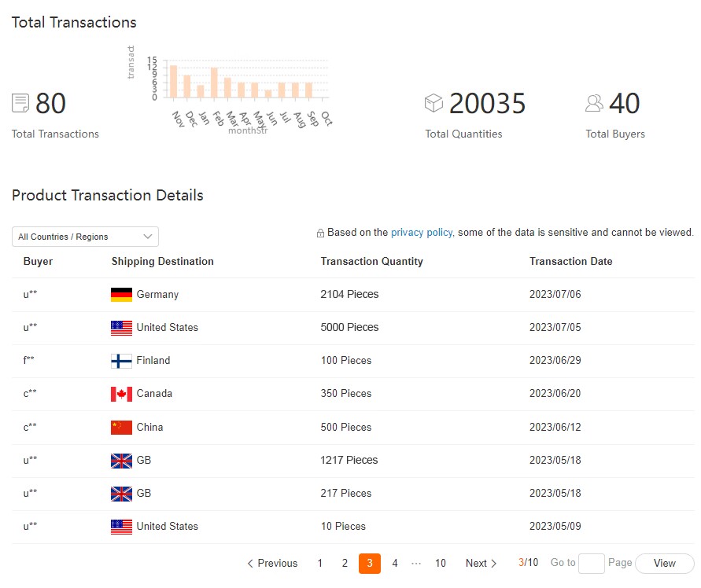Click the Germany flag icon
701x588 pixels.
coord(121,295)
